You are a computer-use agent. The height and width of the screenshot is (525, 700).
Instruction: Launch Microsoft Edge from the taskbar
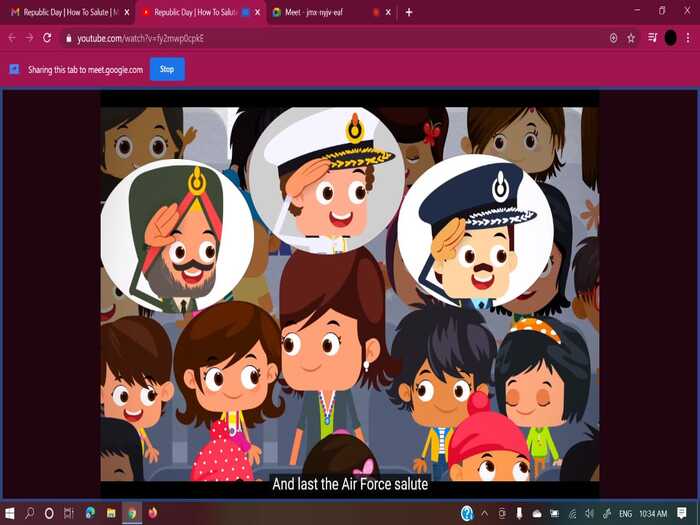click(90, 513)
